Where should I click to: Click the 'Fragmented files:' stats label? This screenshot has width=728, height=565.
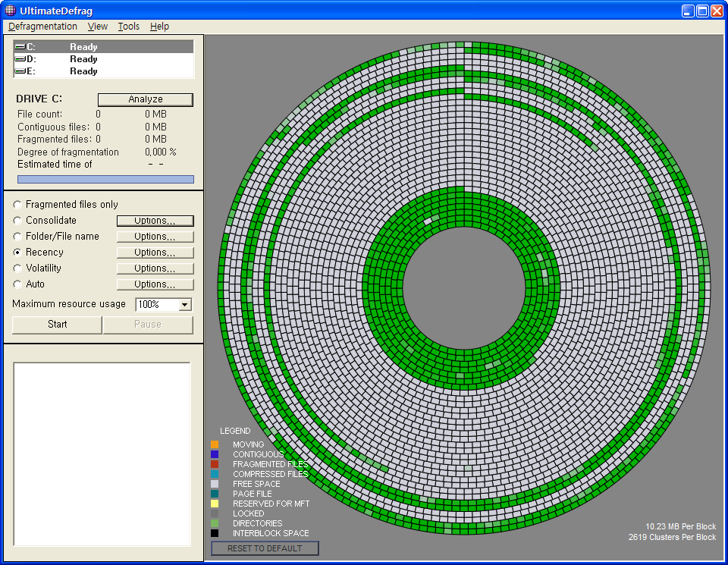pyautogui.click(x=55, y=140)
